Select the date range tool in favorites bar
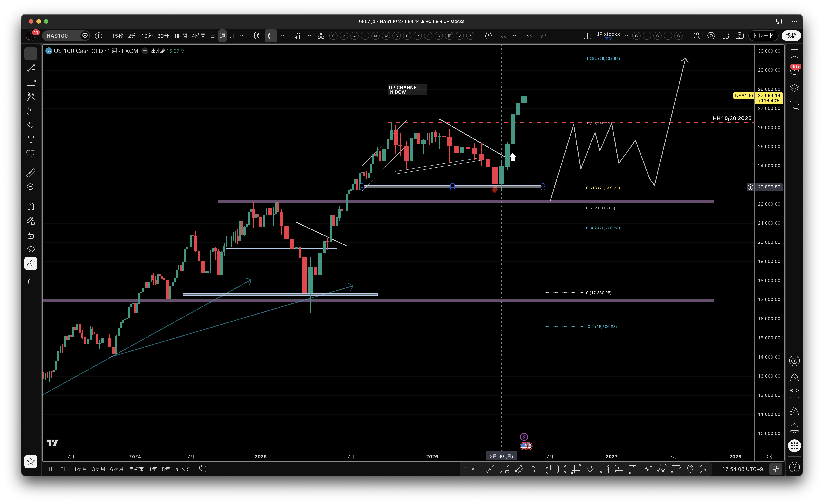This screenshot has width=824, height=504. (x=604, y=469)
